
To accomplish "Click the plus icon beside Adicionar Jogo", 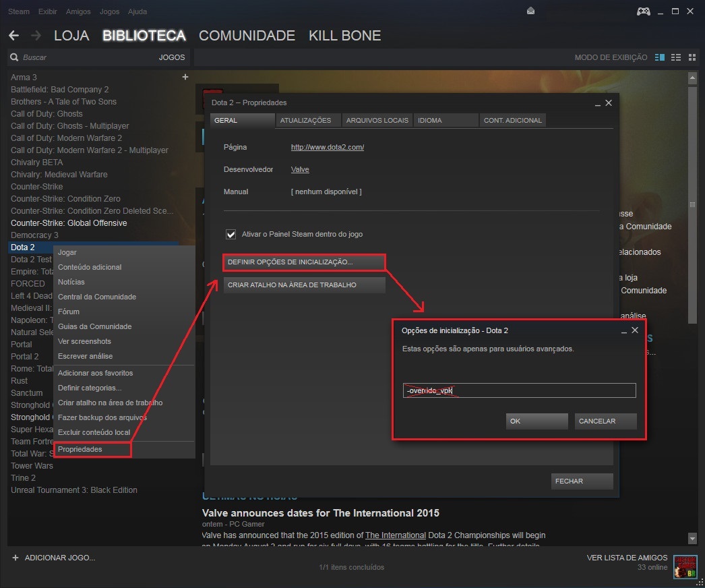I will click(16, 558).
